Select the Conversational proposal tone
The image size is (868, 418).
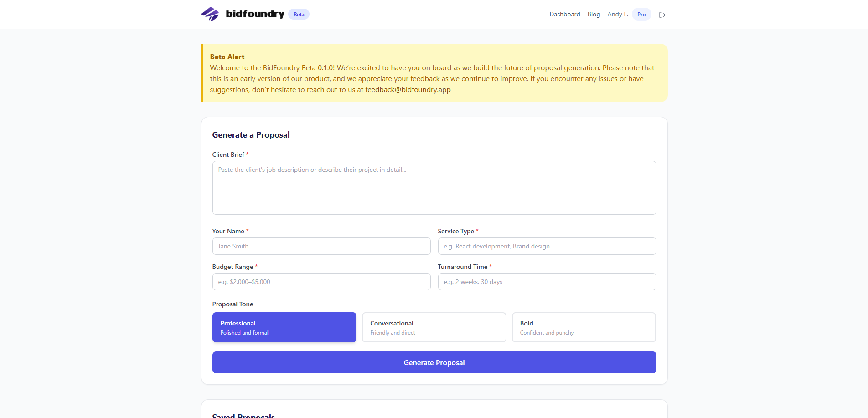(x=434, y=327)
